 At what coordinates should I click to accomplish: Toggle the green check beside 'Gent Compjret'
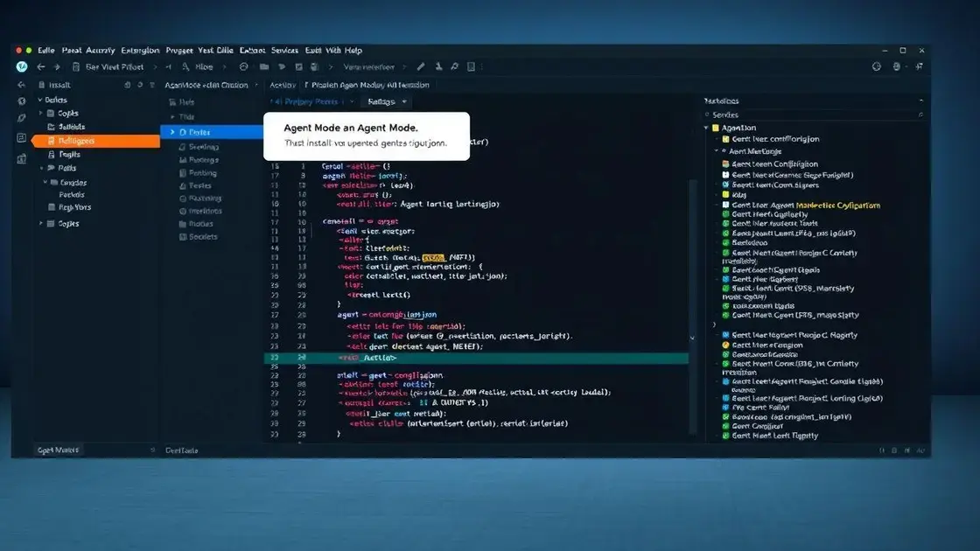coord(725,426)
